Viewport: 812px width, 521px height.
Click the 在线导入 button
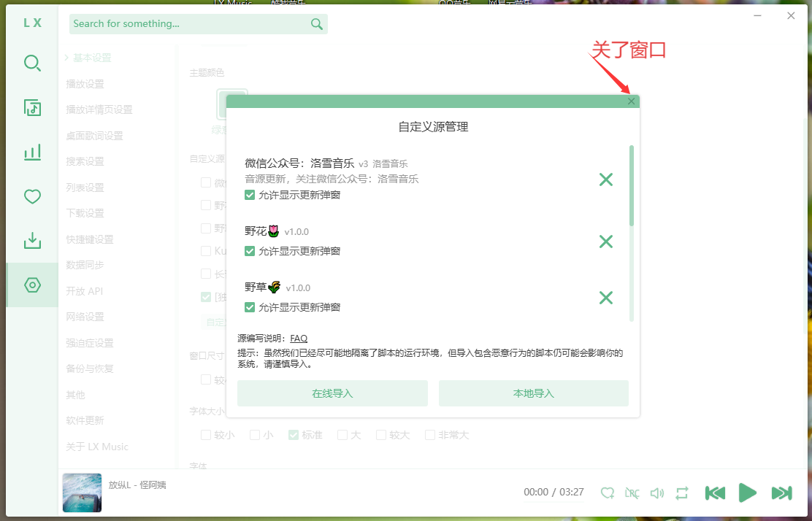(x=332, y=393)
